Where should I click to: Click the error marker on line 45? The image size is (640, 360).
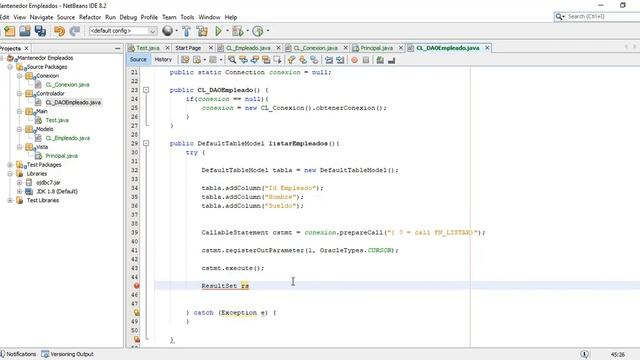[x=137, y=286]
